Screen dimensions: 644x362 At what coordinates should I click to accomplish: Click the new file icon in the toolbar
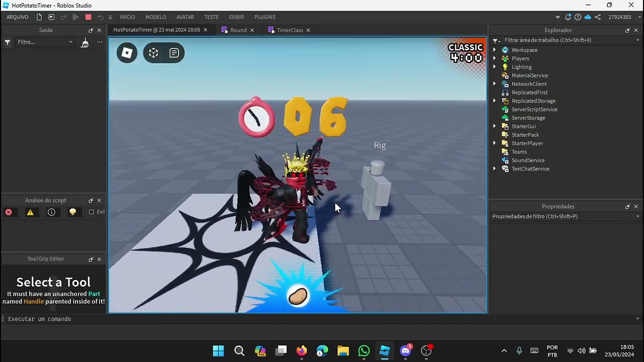click(39, 17)
